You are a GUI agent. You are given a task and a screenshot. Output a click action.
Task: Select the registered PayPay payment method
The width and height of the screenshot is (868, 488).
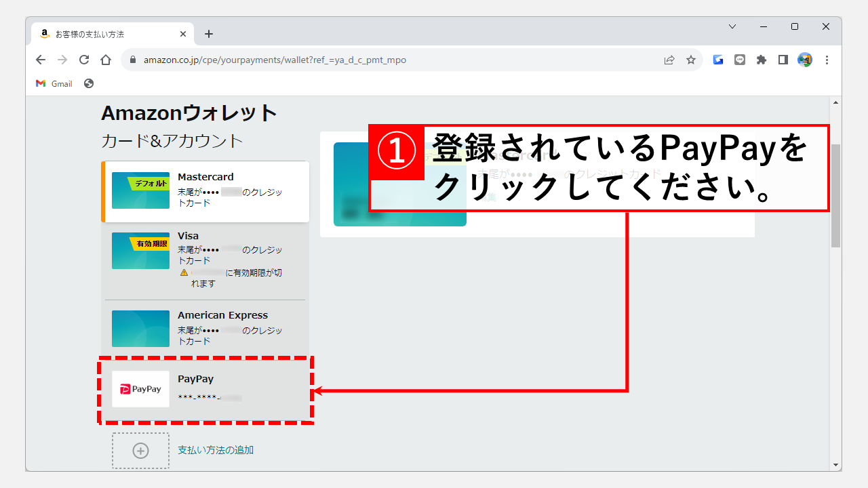click(x=205, y=389)
